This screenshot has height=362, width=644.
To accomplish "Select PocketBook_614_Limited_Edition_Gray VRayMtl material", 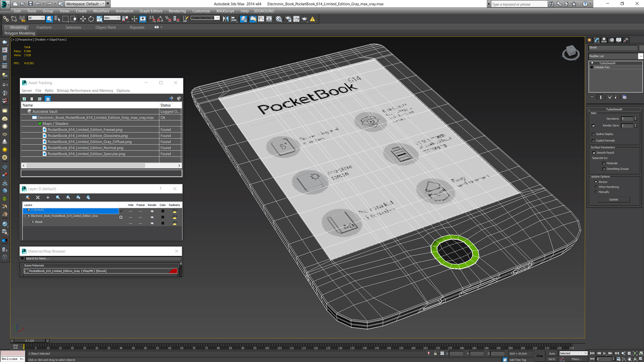I will [101, 271].
